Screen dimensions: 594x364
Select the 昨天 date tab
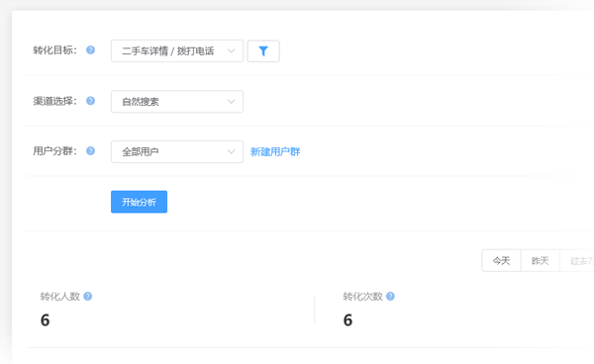pos(541,261)
